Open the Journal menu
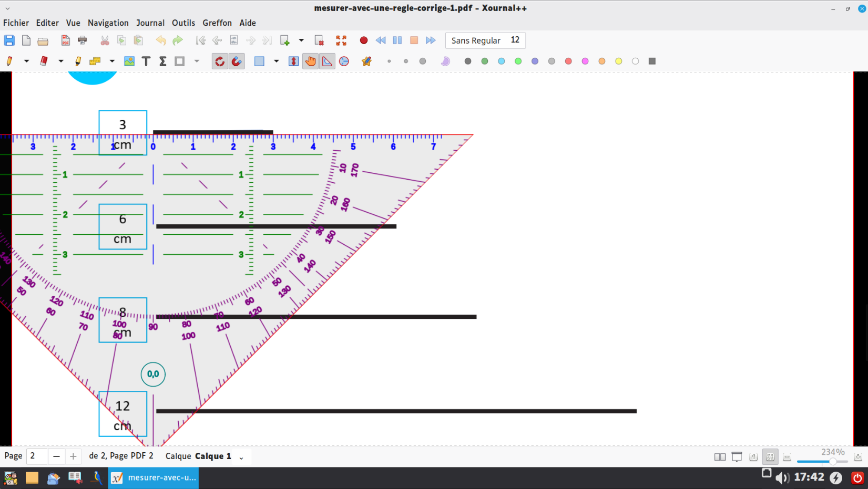The image size is (868, 489). (x=150, y=23)
